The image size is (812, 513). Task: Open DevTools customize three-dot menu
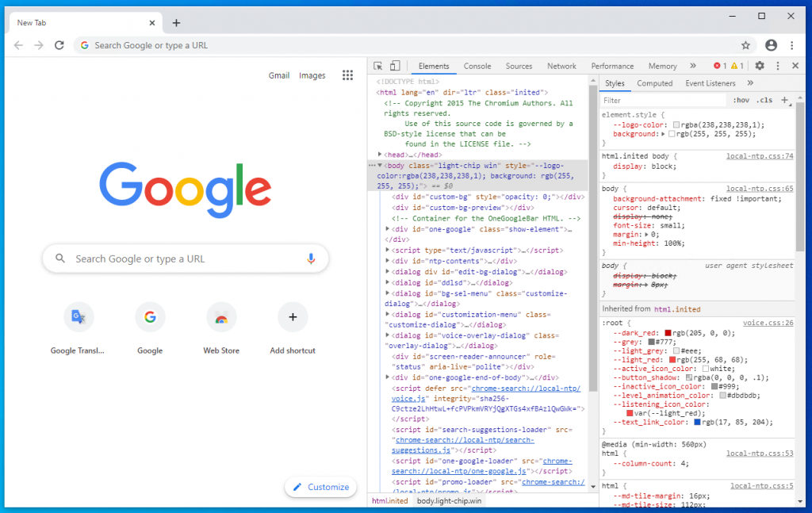pyautogui.click(x=777, y=66)
